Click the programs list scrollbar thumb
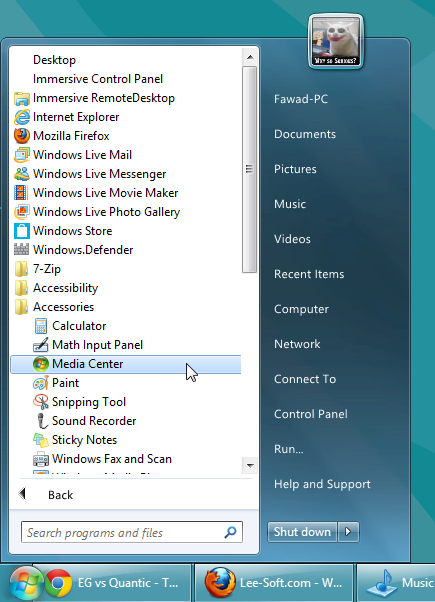This screenshot has height=602, width=435. pos(250,169)
